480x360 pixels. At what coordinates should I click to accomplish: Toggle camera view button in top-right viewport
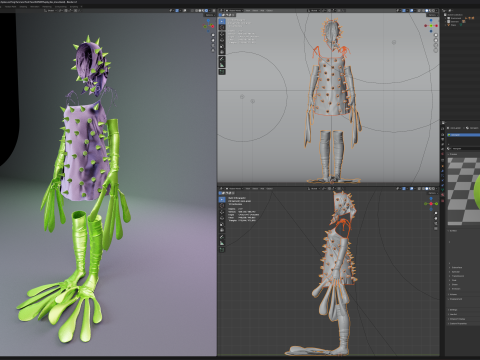coord(436,45)
